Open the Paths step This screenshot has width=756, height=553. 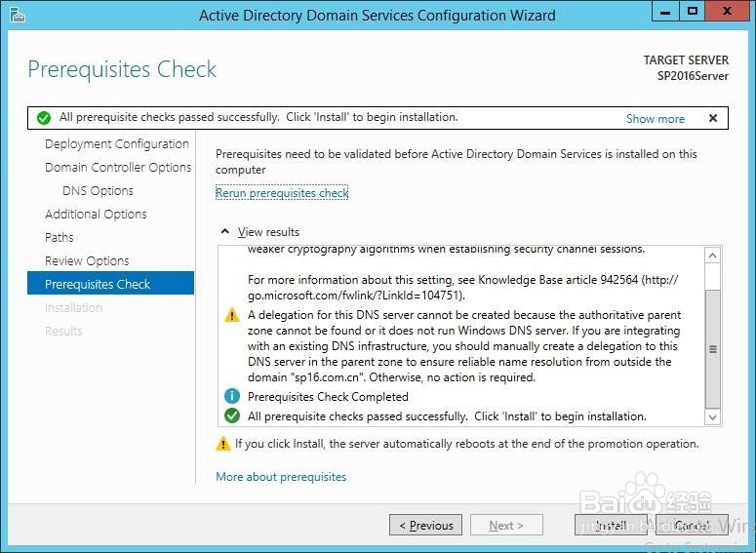coord(60,237)
